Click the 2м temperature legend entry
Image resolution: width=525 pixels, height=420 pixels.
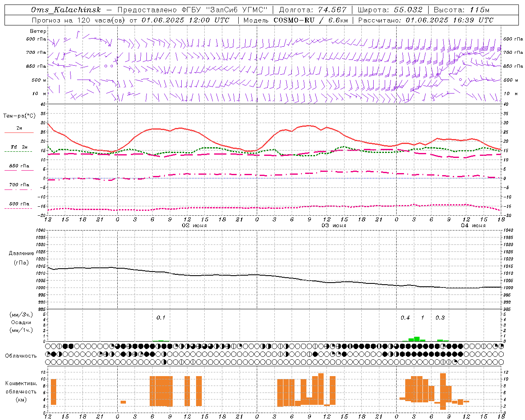[x=19, y=128]
